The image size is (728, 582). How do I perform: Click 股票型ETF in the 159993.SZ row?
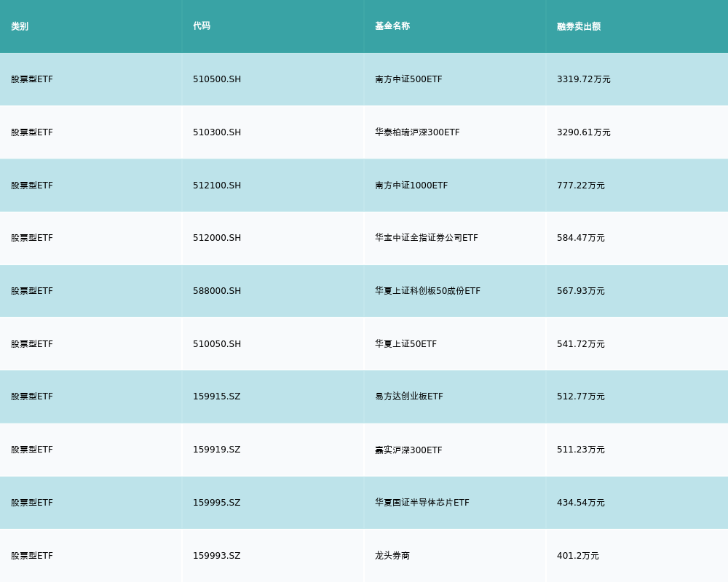pyautogui.click(x=32, y=556)
